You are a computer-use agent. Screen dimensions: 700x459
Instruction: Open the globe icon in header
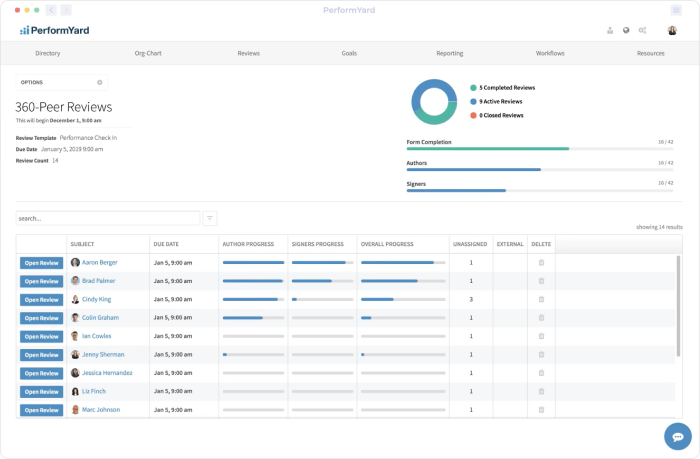click(626, 30)
